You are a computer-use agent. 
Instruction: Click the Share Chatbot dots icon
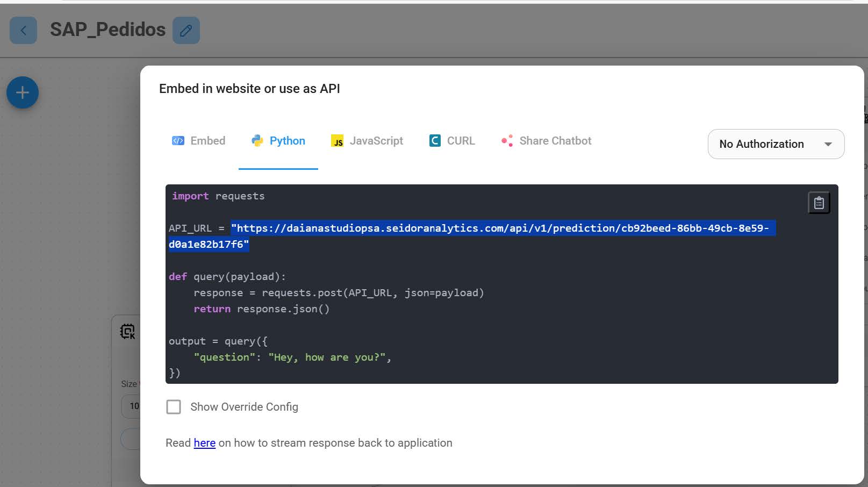pyautogui.click(x=507, y=141)
